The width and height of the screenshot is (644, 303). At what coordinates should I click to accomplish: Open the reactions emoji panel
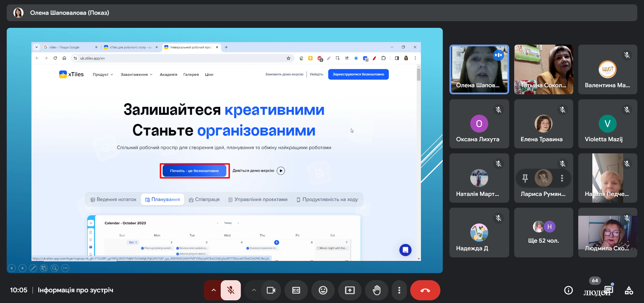(x=323, y=290)
